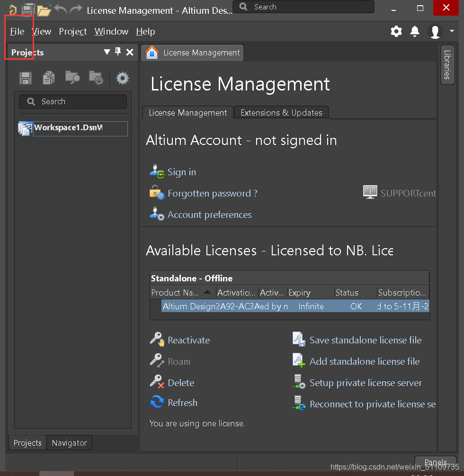Click the Add standalone license file icon
Viewport: 464px width, 476px height.
[299, 360]
